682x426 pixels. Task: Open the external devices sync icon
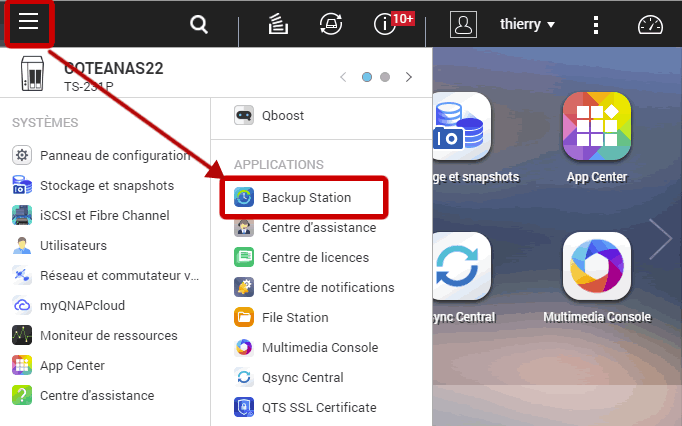(330, 24)
